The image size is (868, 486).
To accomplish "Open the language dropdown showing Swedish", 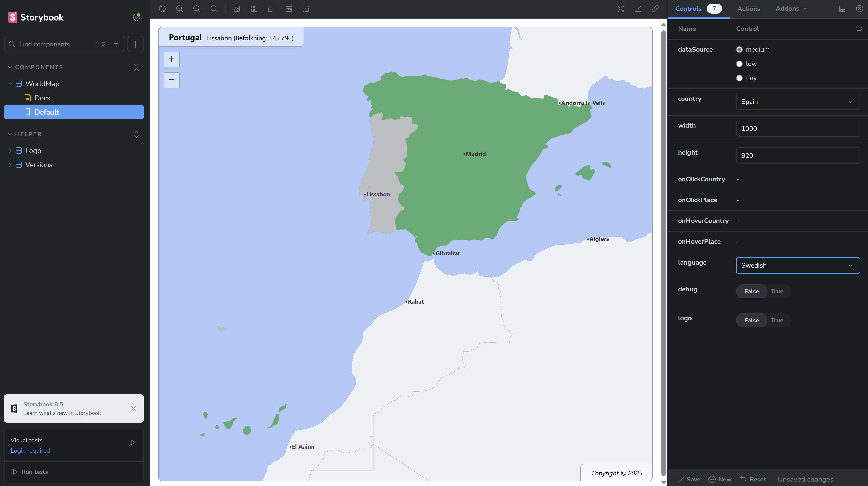I will pyautogui.click(x=798, y=265).
